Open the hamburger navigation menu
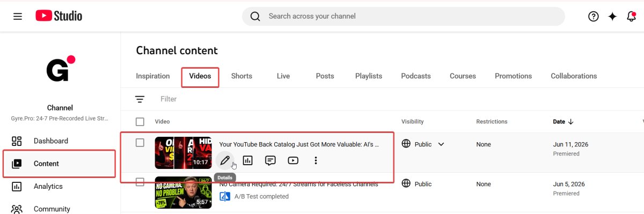The width and height of the screenshot is (644, 214). 18,16
